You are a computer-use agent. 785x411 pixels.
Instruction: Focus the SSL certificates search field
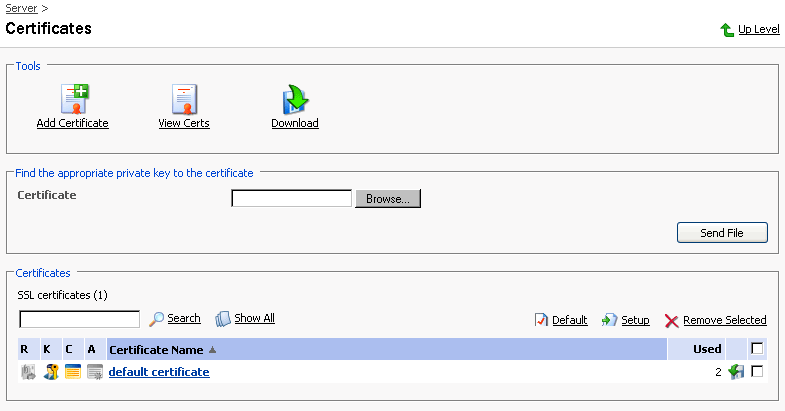[x=80, y=319]
